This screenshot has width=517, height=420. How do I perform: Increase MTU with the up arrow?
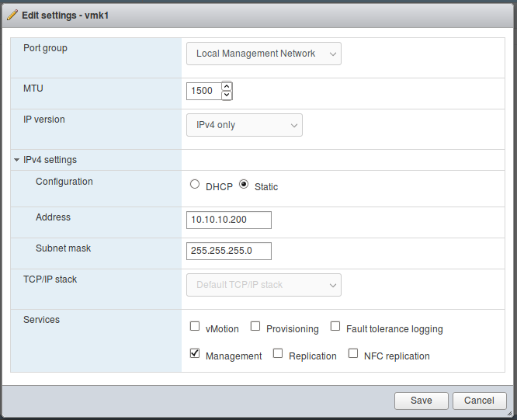[x=227, y=86]
